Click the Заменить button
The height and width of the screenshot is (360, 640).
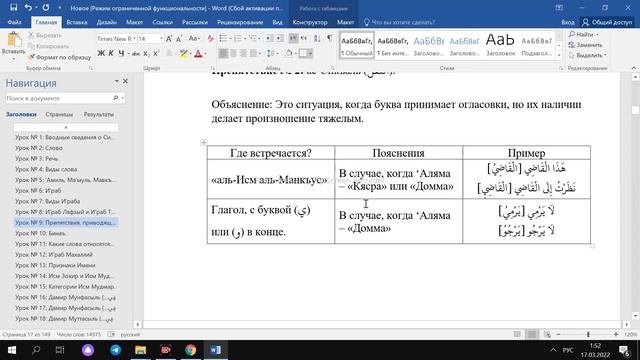click(x=585, y=45)
